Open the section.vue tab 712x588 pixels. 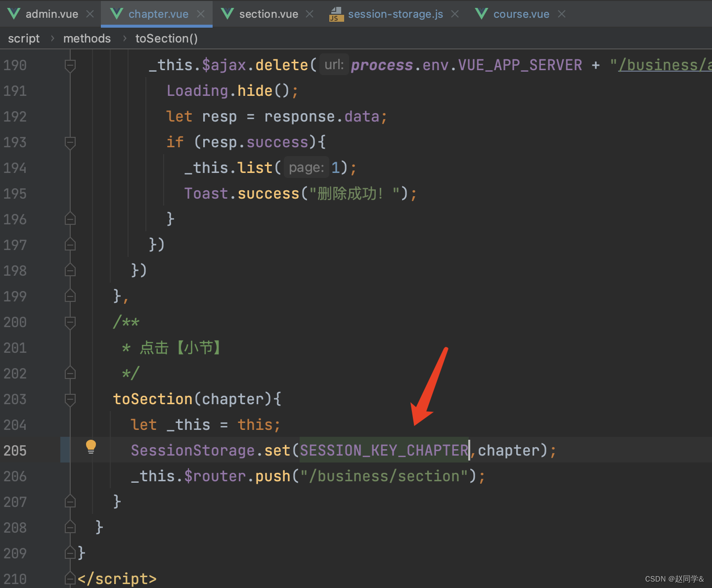[x=268, y=14]
